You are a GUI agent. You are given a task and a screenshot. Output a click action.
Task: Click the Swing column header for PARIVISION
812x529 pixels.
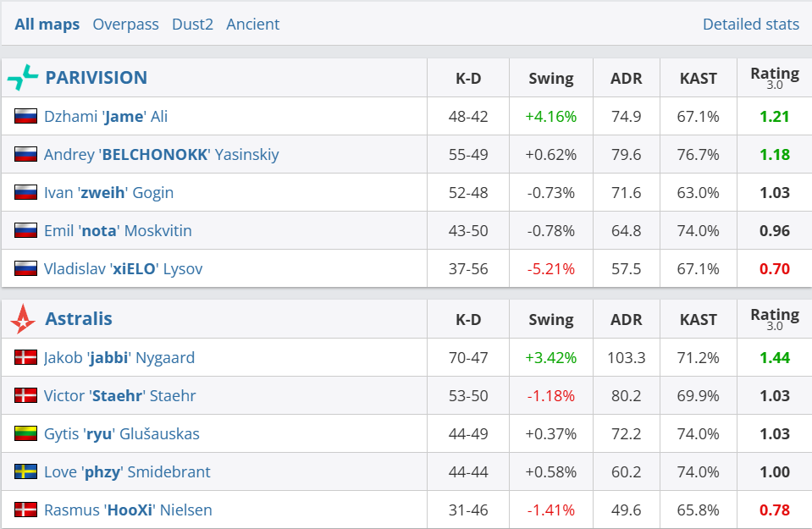tap(550, 79)
